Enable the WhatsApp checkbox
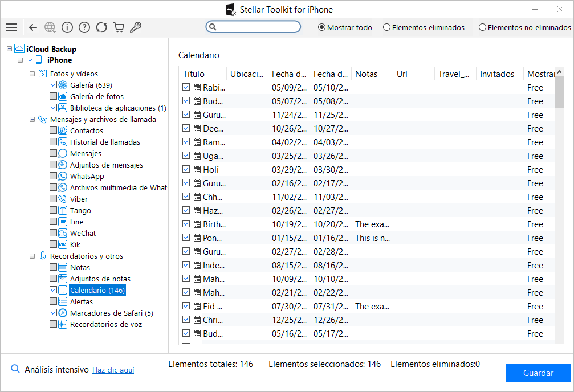574x392 pixels. [x=53, y=177]
